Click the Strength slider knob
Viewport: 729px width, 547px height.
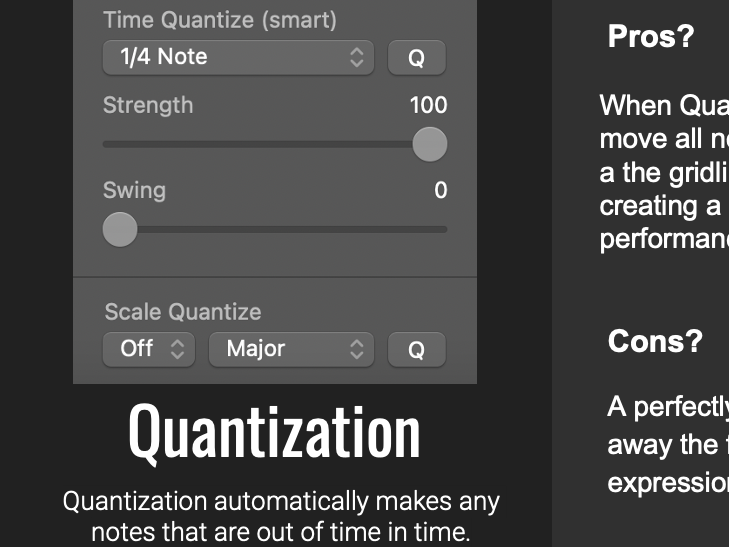pos(430,144)
